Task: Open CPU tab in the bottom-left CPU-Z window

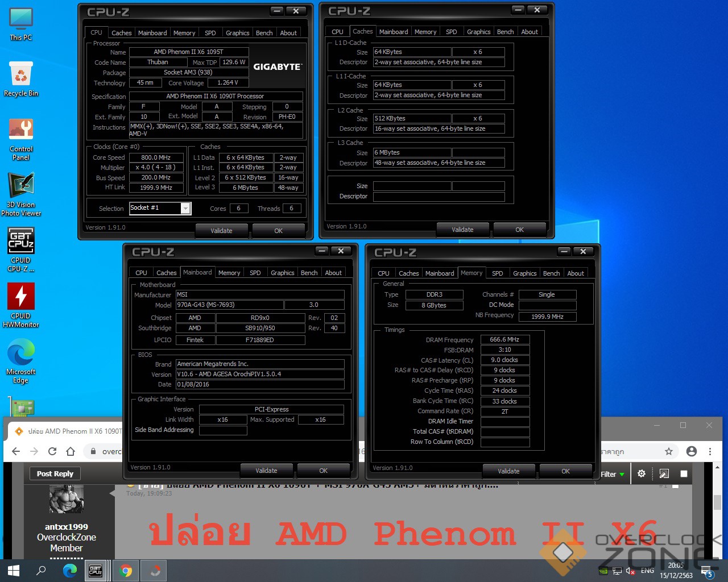Action: coord(141,273)
